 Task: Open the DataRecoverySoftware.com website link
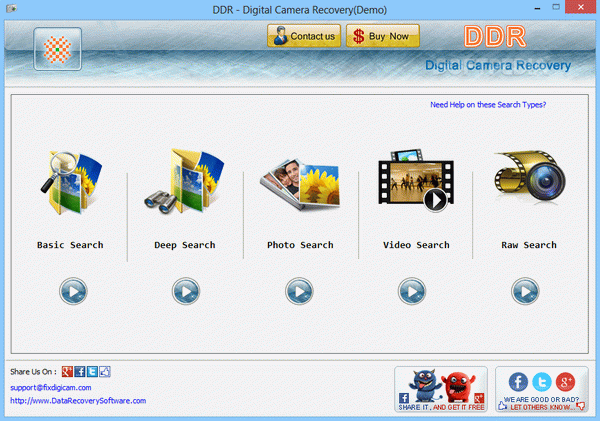tap(78, 401)
